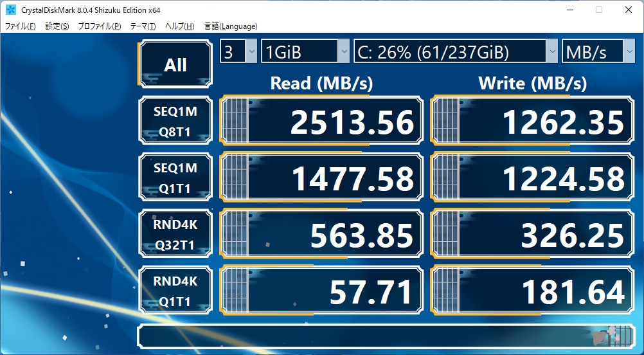Click the Read (MB/s) column header
This screenshot has width=644, height=355.
[321, 84]
